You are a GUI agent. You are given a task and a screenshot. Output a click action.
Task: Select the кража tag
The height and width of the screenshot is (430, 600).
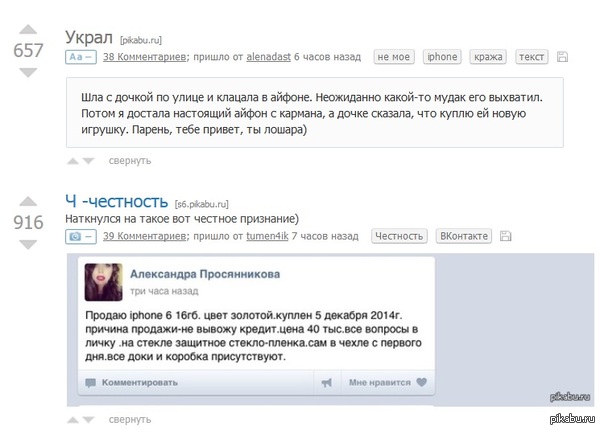(x=488, y=57)
